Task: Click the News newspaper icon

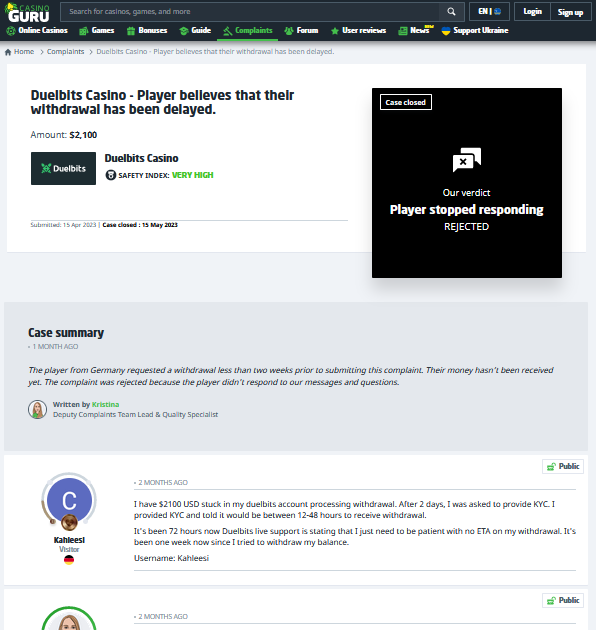Action: pyautogui.click(x=403, y=31)
